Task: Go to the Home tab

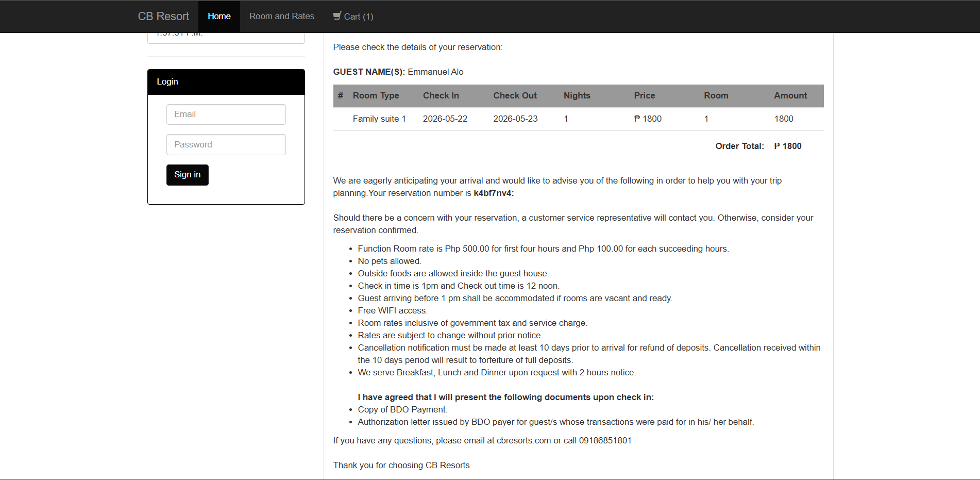Action: pos(219,16)
